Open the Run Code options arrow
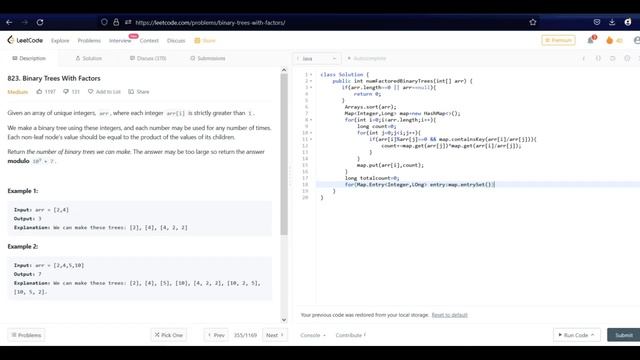The height and width of the screenshot is (360, 640). click(x=592, y=335)
